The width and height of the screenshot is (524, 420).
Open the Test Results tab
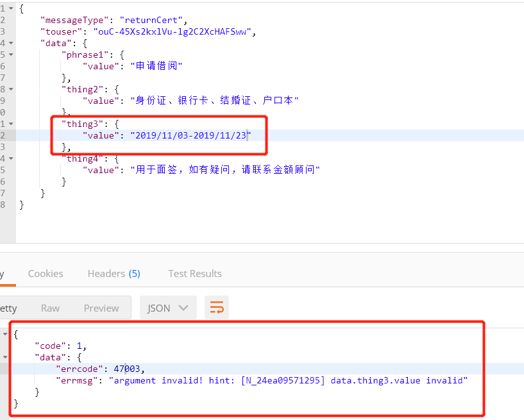coord(195,274)
